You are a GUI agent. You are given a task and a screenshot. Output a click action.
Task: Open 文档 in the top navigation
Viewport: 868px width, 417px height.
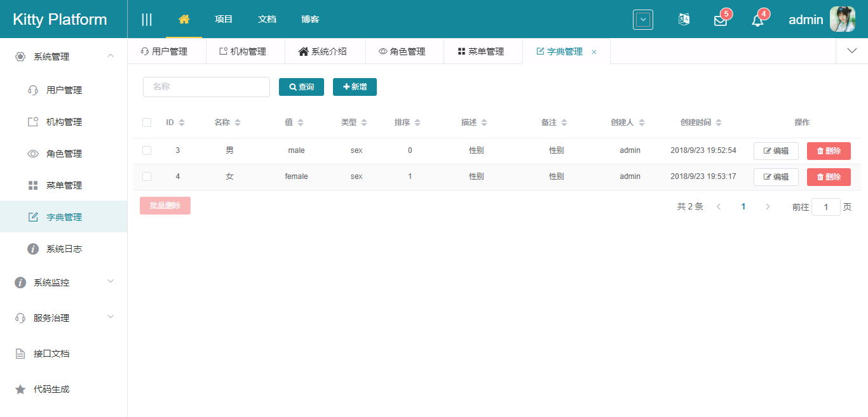point(267,19)
